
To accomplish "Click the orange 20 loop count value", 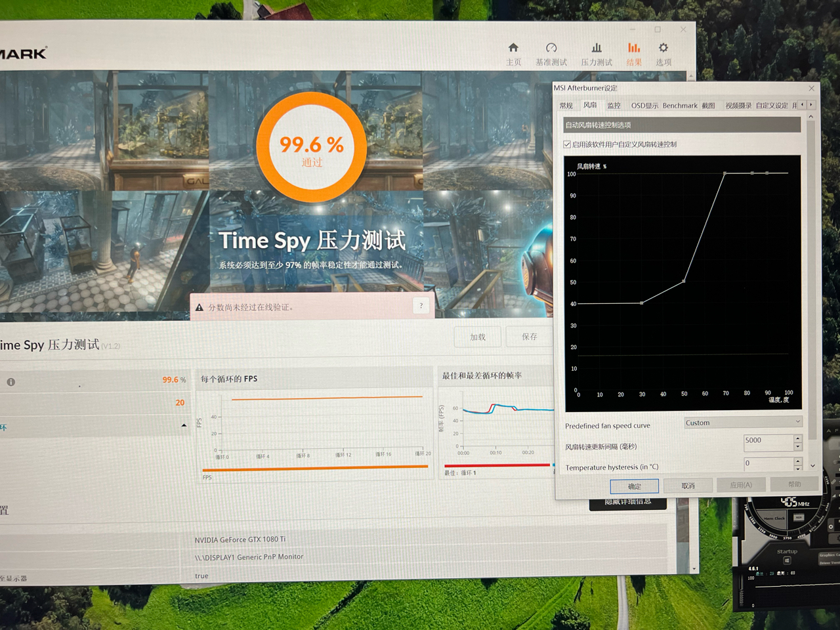I will coord(180,403).
